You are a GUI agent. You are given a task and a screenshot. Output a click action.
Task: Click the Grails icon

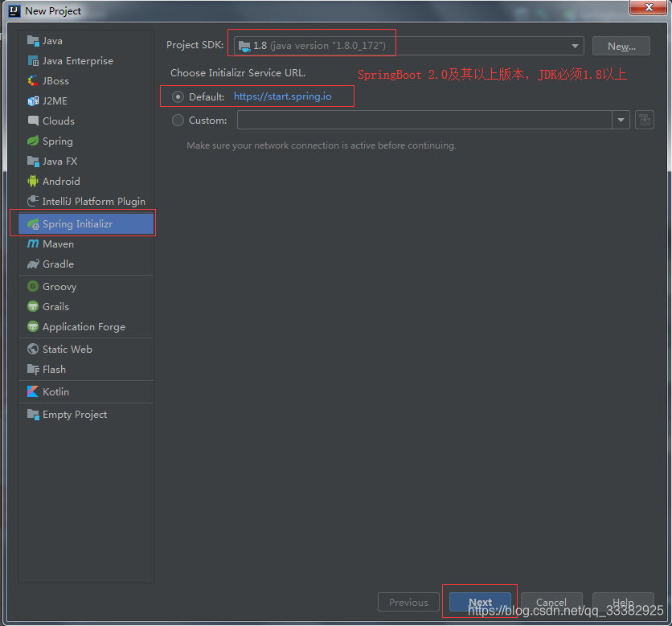(33, 306)
